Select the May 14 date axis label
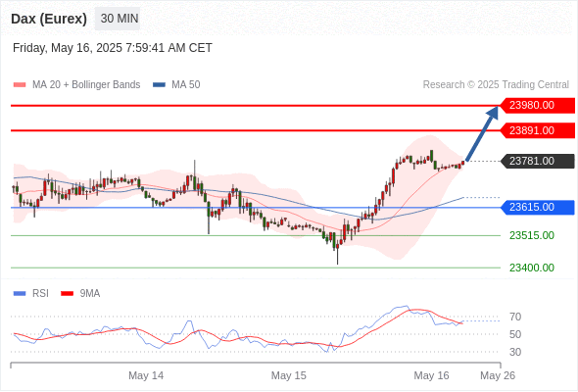 click(x=146, y=375)
